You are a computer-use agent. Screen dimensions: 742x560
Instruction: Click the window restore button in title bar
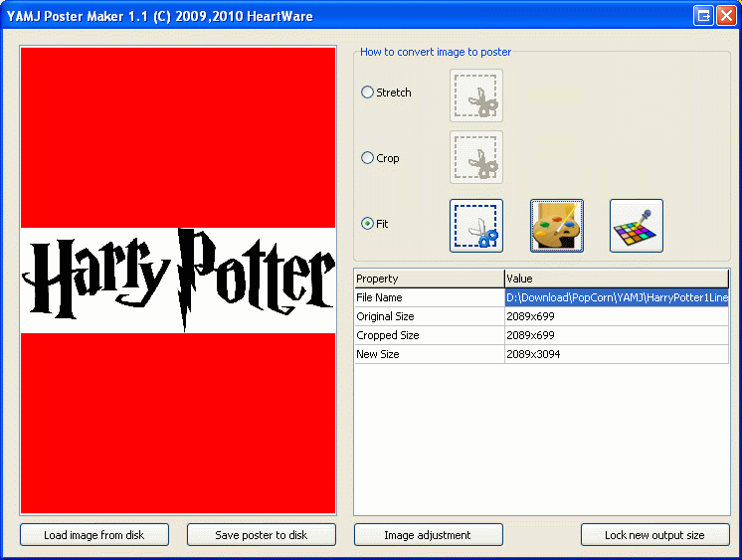point(703,15)
